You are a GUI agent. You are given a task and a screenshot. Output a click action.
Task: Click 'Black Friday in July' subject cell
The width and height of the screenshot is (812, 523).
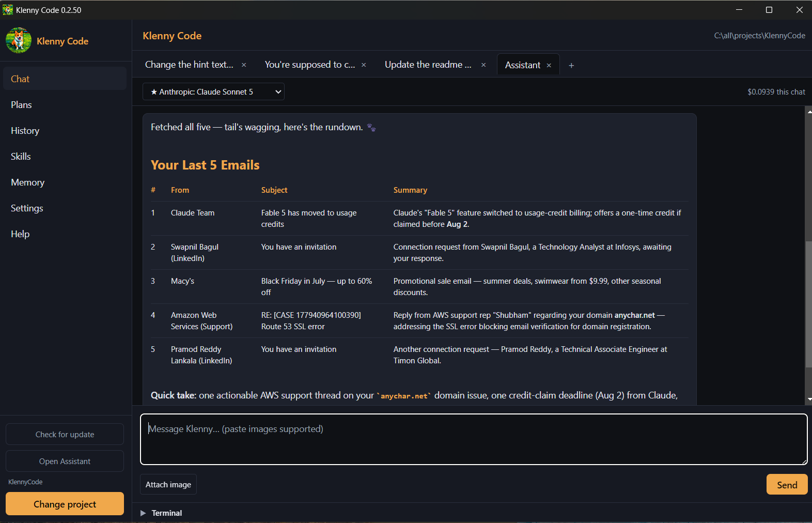click(x=317, y=287)
